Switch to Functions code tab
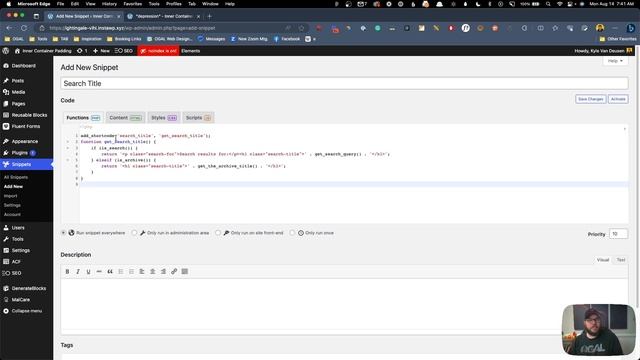This screenshot has height=360, width=640. point(83,118)
